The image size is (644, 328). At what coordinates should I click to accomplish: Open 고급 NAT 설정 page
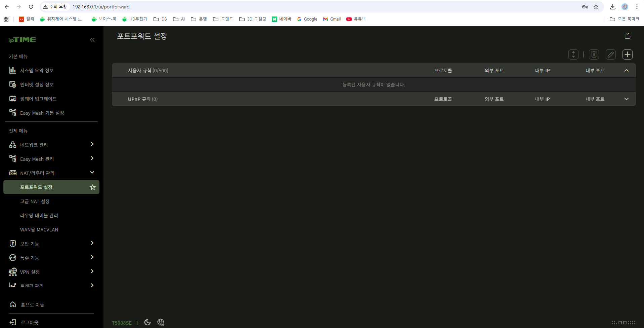[x=35, y=202]
